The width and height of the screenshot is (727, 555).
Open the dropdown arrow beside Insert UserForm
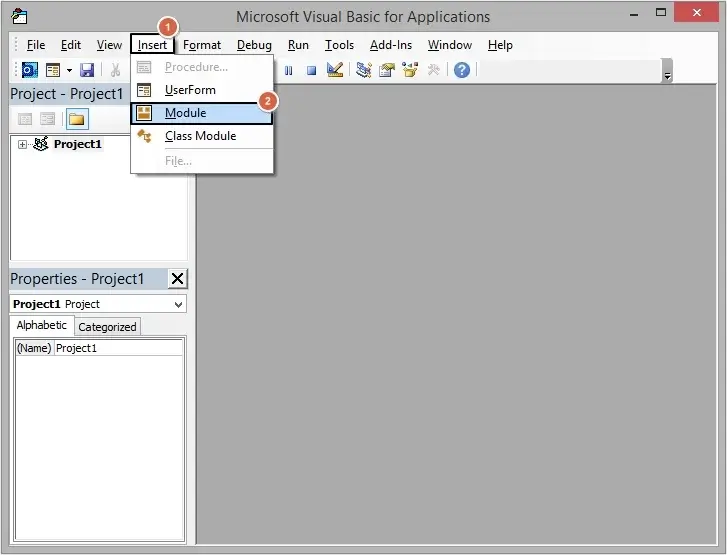69,70
